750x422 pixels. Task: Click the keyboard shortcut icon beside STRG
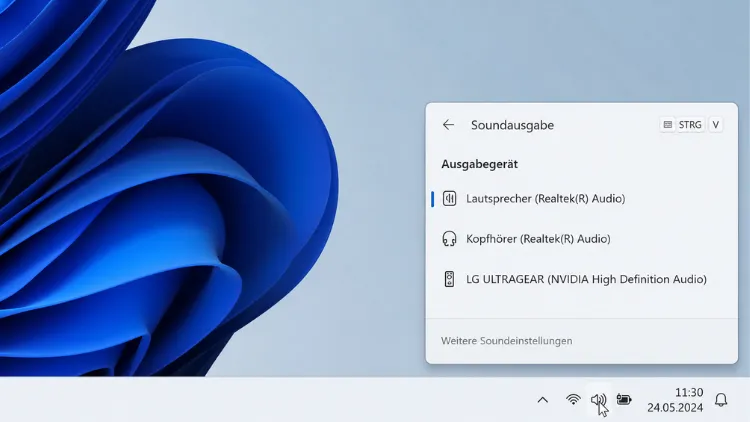click(x=668, y=125)
